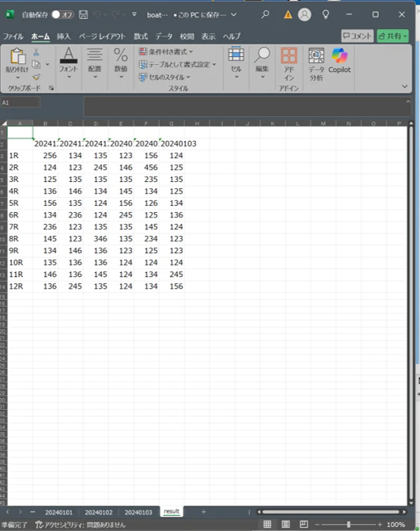
Task: Click the Save floppy disk icon
Action: (x=83, y=14)
